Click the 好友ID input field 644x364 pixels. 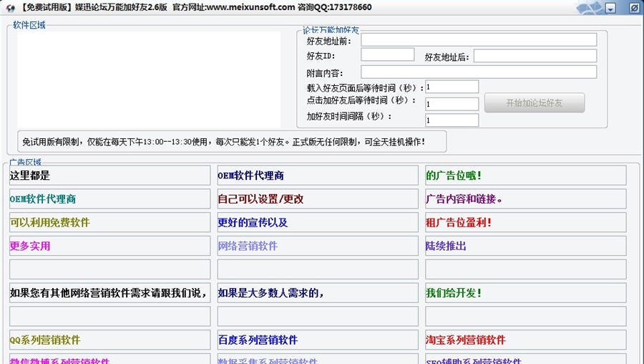[x=388, y=54]
